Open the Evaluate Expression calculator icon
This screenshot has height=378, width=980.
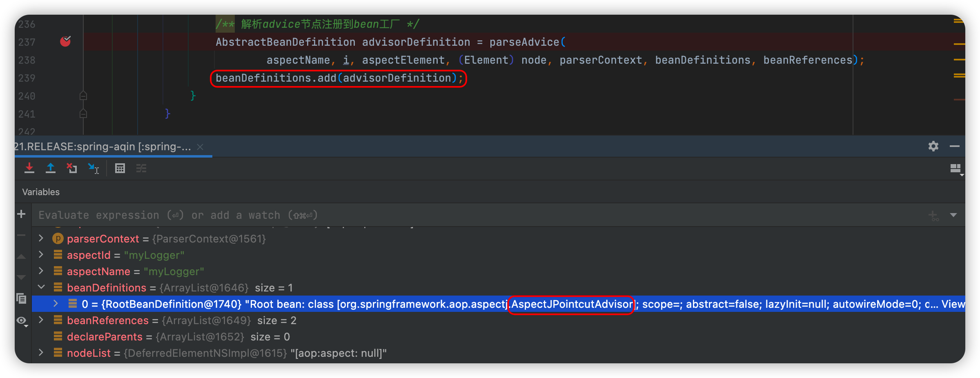pyautogui.click(x=120, y=168)
